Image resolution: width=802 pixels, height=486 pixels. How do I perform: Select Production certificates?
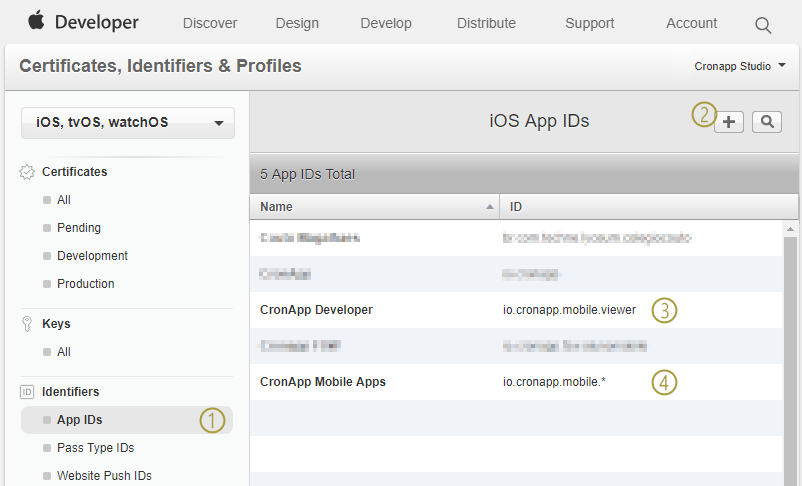pyautogui.click(x=86, y=284)
